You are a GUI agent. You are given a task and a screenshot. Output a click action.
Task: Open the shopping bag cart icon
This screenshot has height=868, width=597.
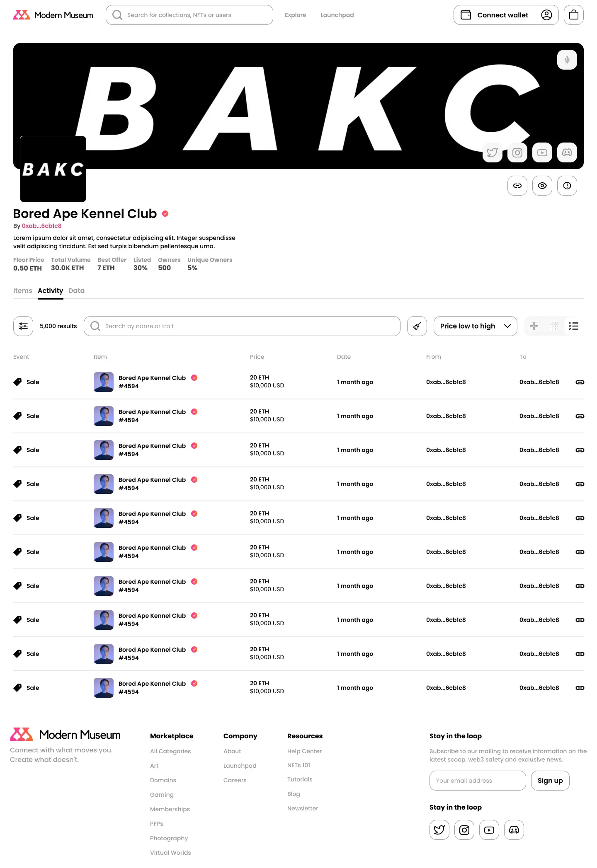pyautogui.click(x=574, y=15)
